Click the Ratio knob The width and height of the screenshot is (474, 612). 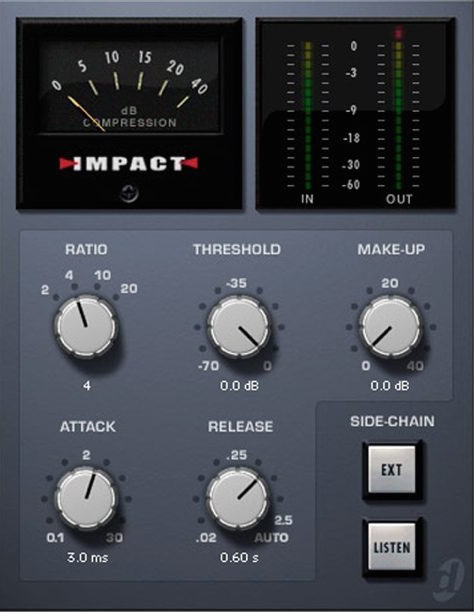point(86,326)
